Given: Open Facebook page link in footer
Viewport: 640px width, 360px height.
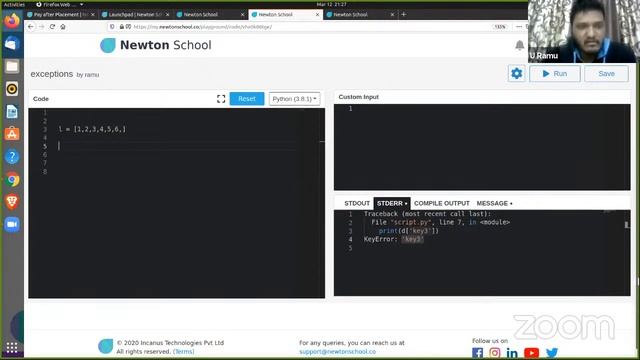Looking at the screenshot, I should pos(477,352).
